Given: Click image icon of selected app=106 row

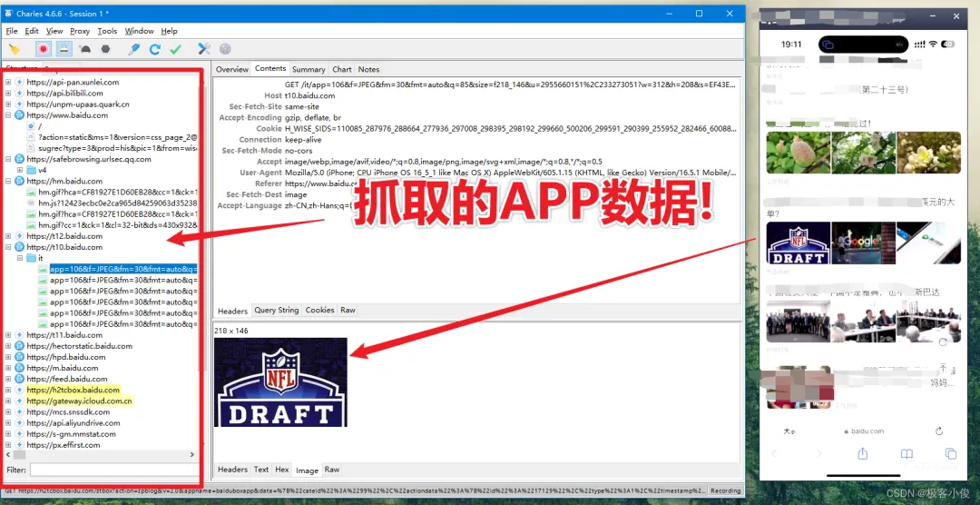Looking at the screenshot, I should (43, 269).
